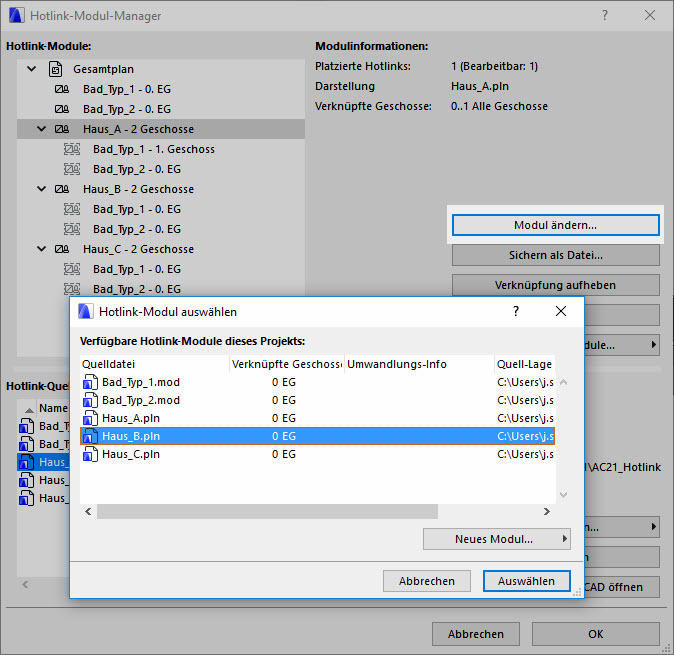Click Abbrechen in Hotlink-Modul-Manager bottom row

pyautogui.click(x=476, y=634)
